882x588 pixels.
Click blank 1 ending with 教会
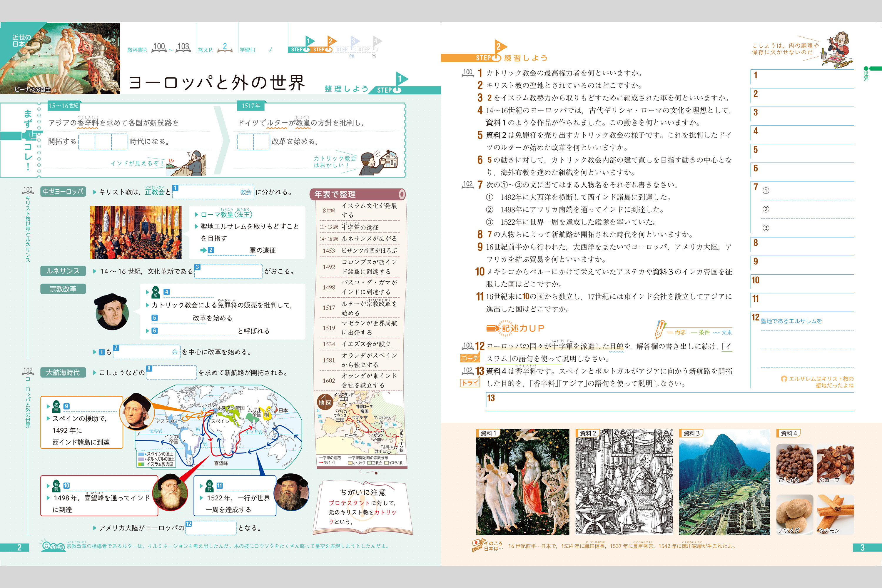(213, 192)
